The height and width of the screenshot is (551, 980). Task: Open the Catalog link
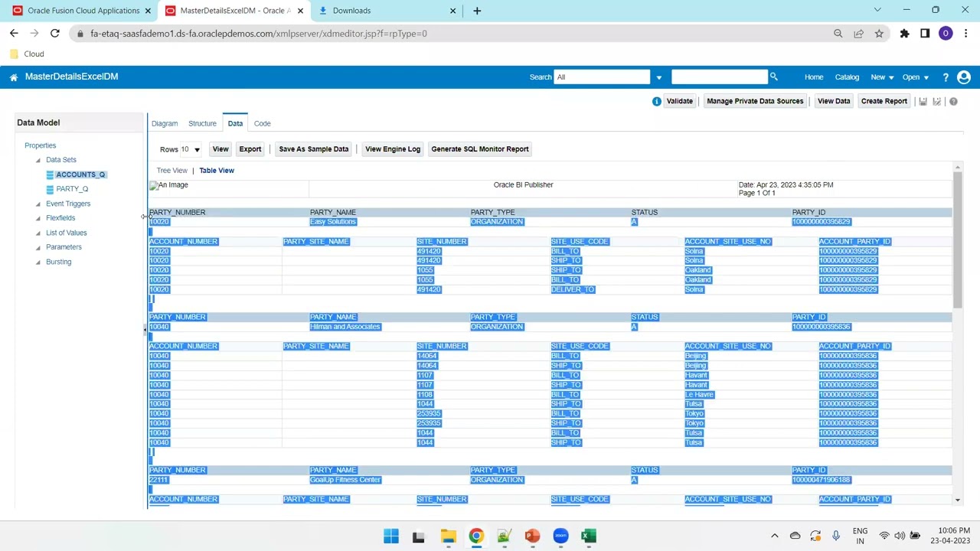847,77
